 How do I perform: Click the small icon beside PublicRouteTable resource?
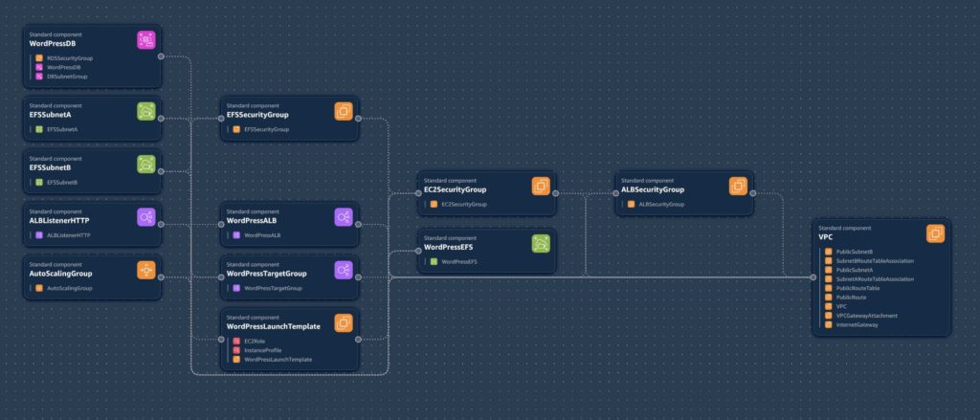tap(828, 288)
